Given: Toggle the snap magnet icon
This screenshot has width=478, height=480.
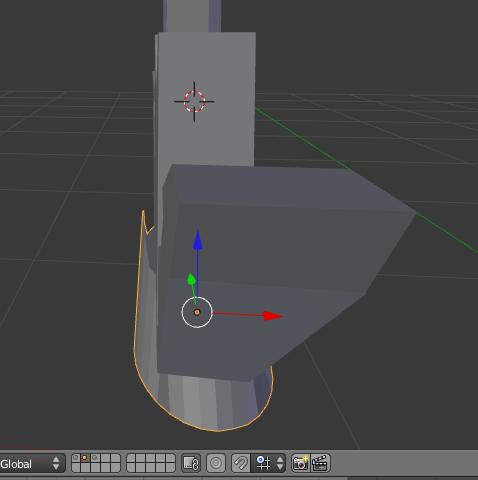Looking at the screenshot, I should click(240, 463).
